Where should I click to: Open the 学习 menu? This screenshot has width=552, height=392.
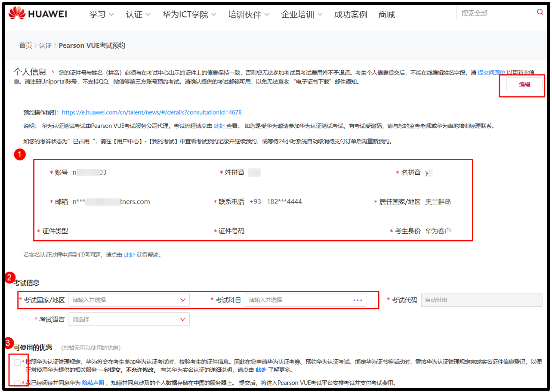[102, 15]
